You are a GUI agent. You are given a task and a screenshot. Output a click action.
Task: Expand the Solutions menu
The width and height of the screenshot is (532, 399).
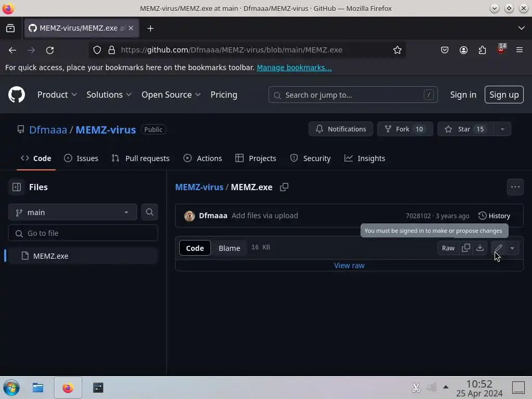109,95
